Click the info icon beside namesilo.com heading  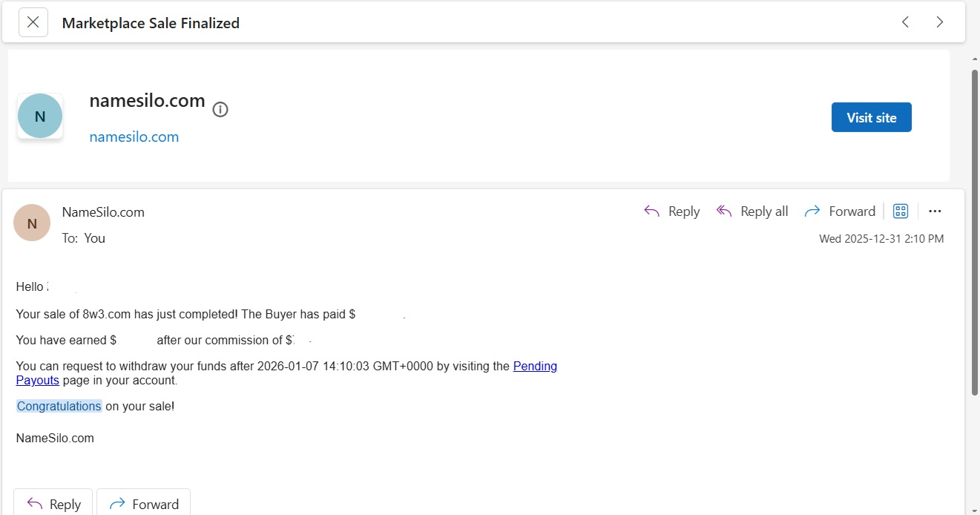pyautogui.click(x=220, y=110)
